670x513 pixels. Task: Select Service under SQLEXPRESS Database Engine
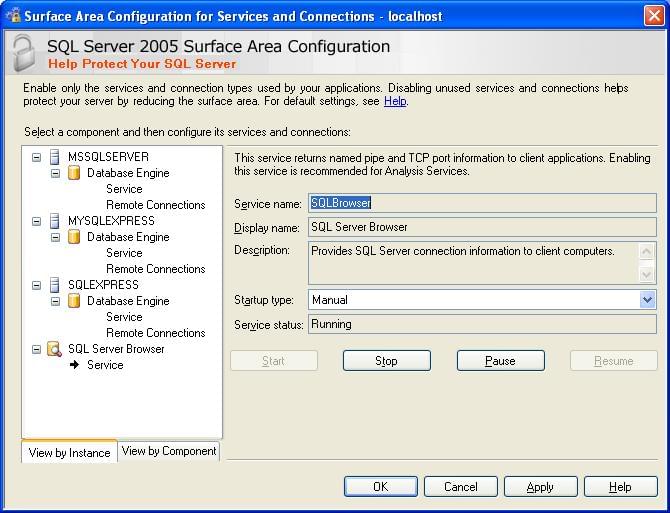click(x=124, y=317)
